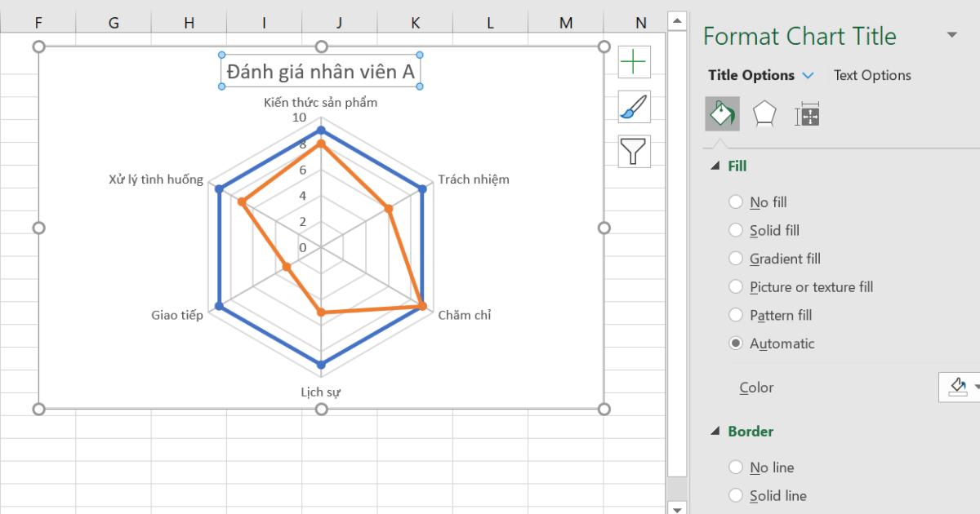The height and width of the screenshot is (514, 980).
Task: Open the Chart Styles brush icon
Action: 634,106
